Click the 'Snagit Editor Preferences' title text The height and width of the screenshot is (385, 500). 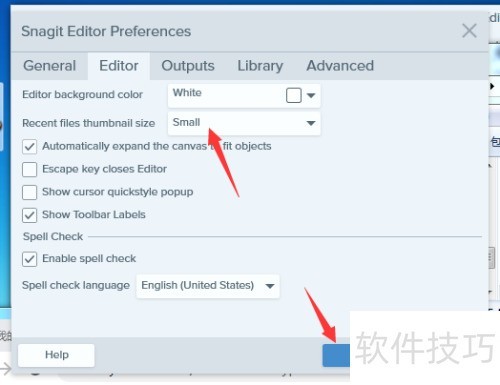tap(106, 31)
